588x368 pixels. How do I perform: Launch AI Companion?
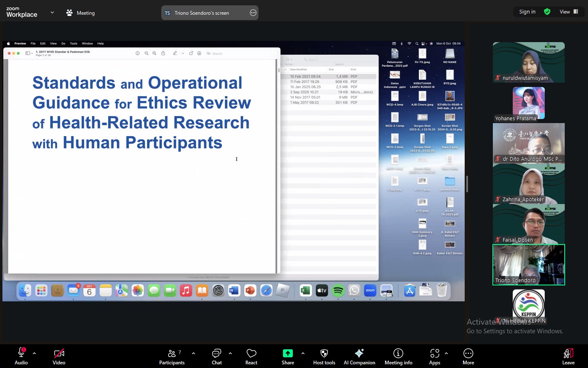[359, 353]
